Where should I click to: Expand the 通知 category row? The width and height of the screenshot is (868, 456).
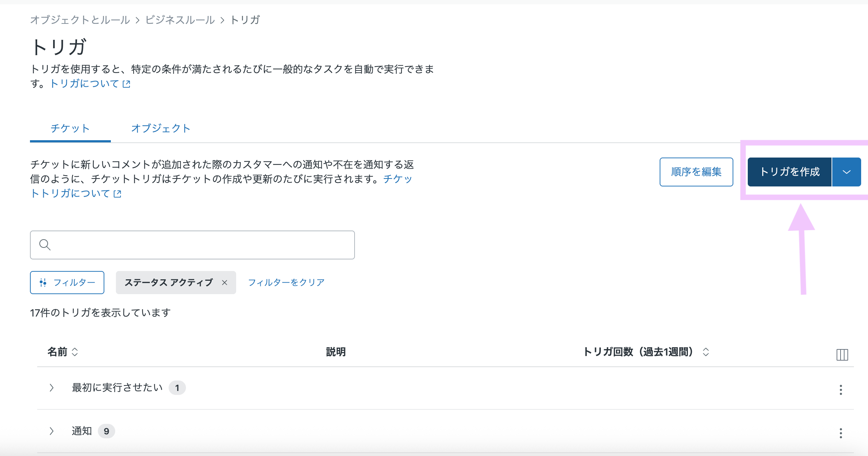click(x=52, y=431)
